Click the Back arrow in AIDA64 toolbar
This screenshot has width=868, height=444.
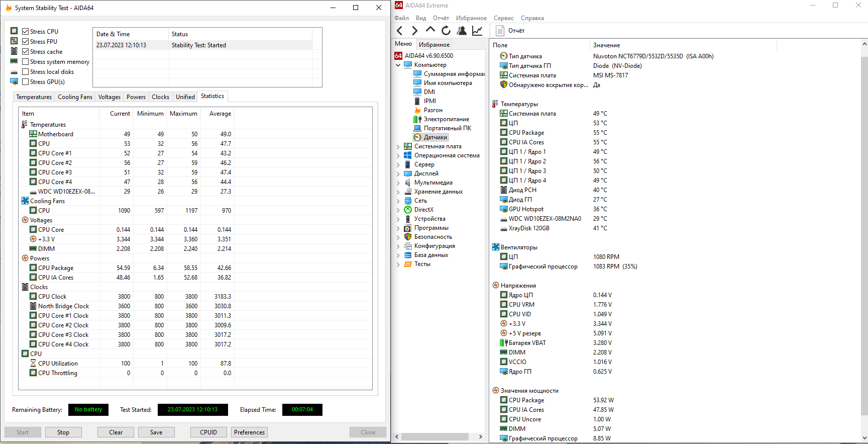400,31
